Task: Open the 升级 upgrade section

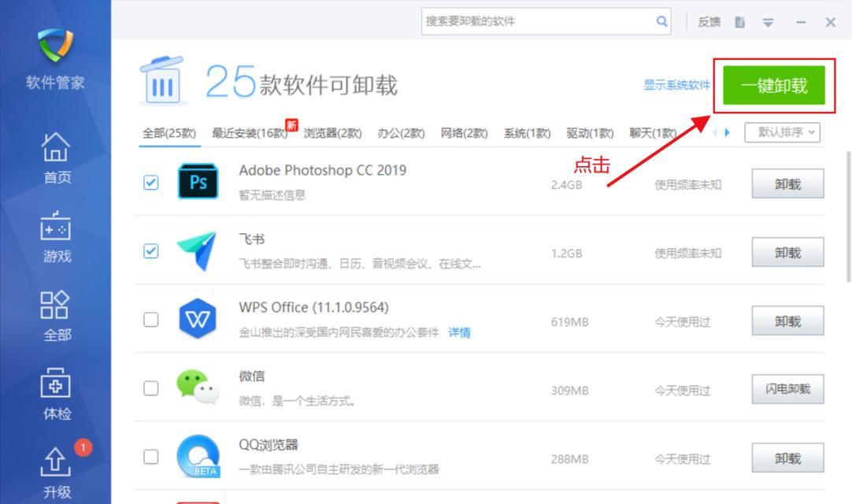Action: pos(56,473)
